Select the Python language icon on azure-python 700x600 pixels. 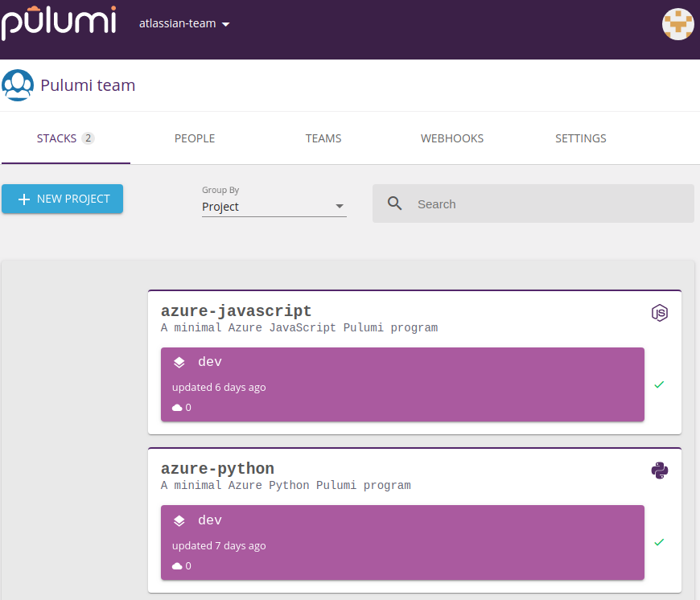(x=660, y=471)
